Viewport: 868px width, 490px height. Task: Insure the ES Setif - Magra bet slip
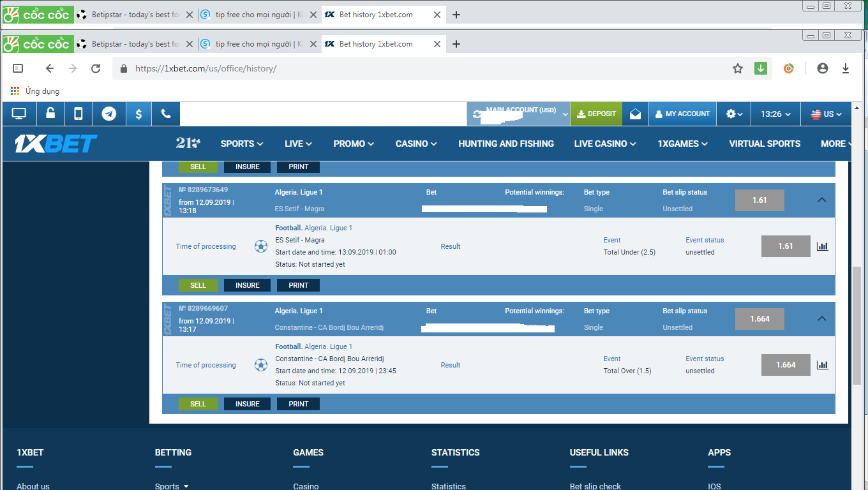tap(247, 285)
